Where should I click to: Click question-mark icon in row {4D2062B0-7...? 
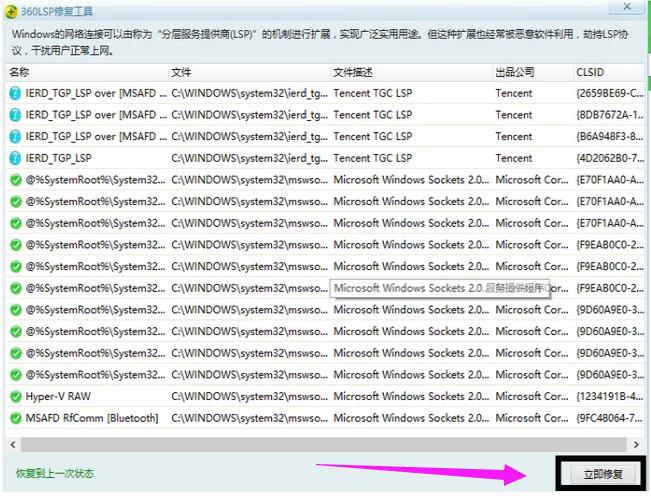tap(15, 158)
